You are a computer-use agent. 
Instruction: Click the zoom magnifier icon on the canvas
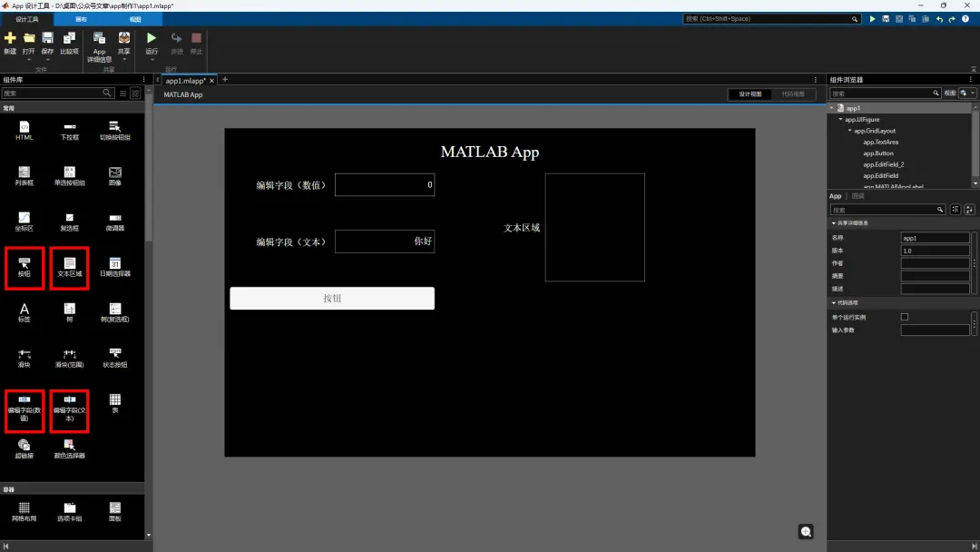point(806,531)
